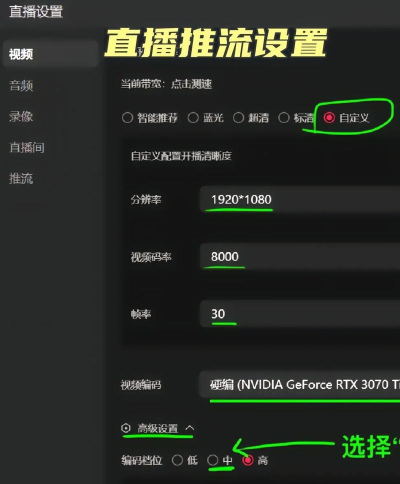Open the 推流 settings tab
Image resolution: width=400 pixels, height=484 pixels.
(x=21, y=178)
